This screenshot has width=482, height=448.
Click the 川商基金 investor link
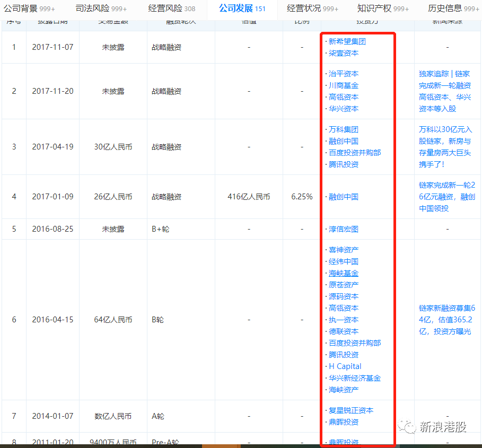pos(344,85)
